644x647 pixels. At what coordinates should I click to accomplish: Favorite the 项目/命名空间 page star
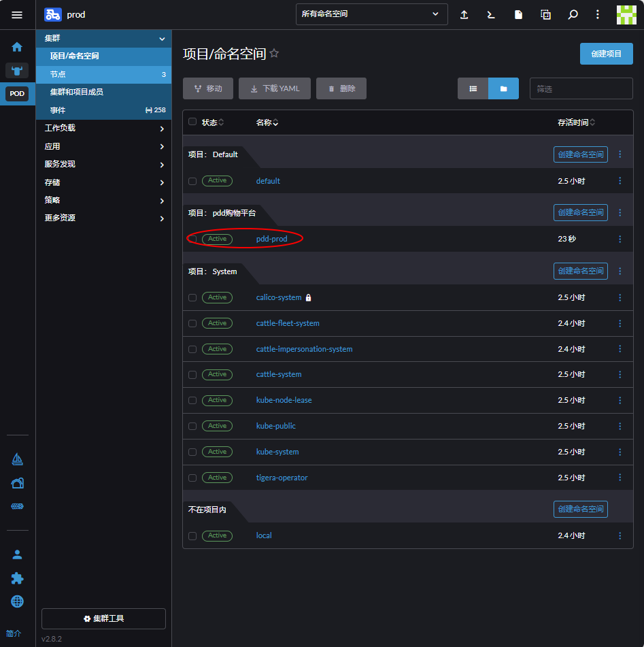[274, 54]
